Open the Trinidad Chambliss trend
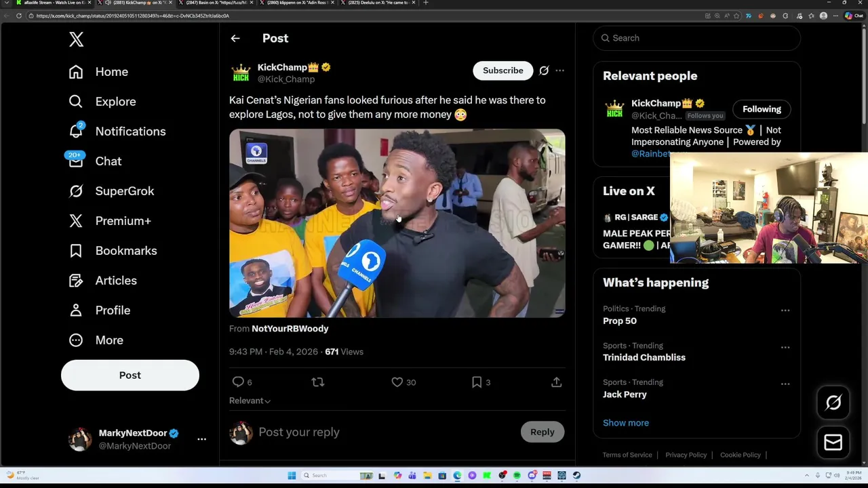 pos(644,358)
